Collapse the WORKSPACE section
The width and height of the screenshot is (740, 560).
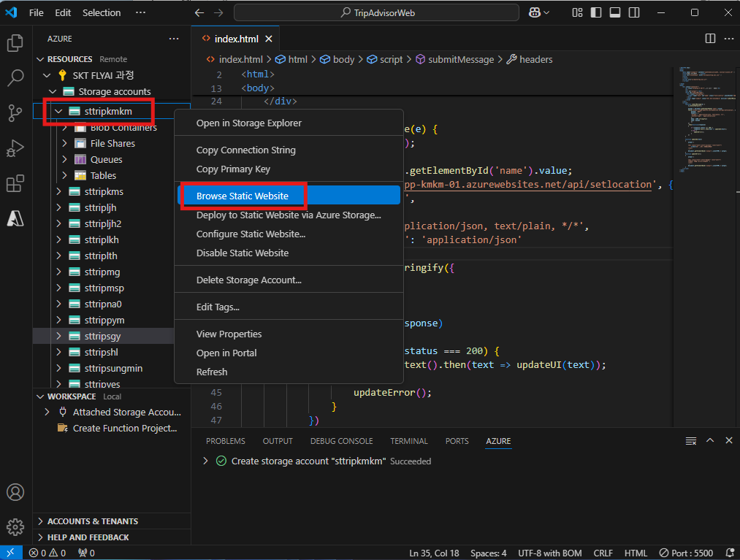(x=41, y=396)
